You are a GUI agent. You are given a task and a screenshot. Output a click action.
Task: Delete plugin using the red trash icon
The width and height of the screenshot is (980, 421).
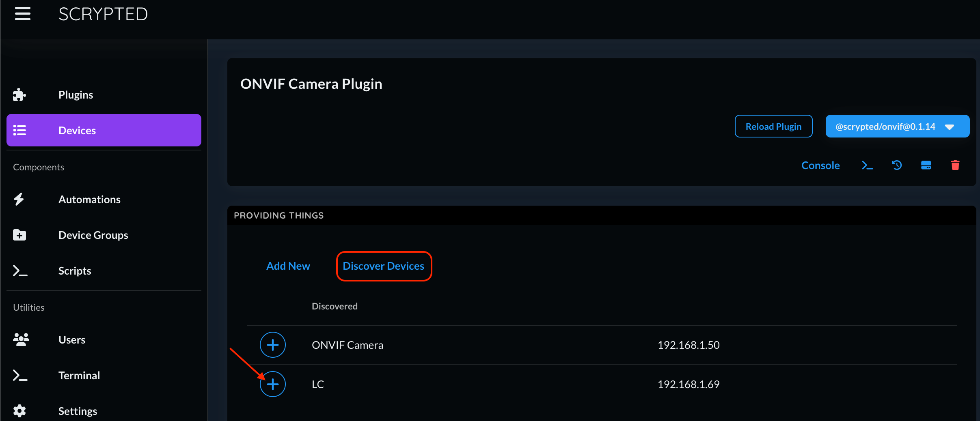(x=955, y=165)
